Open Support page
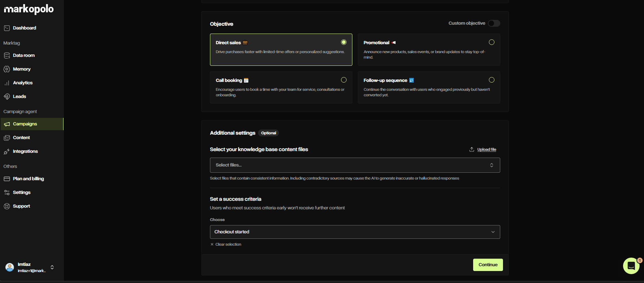Image resolution: width=644 pixels, height=283 pixels. 21,206
